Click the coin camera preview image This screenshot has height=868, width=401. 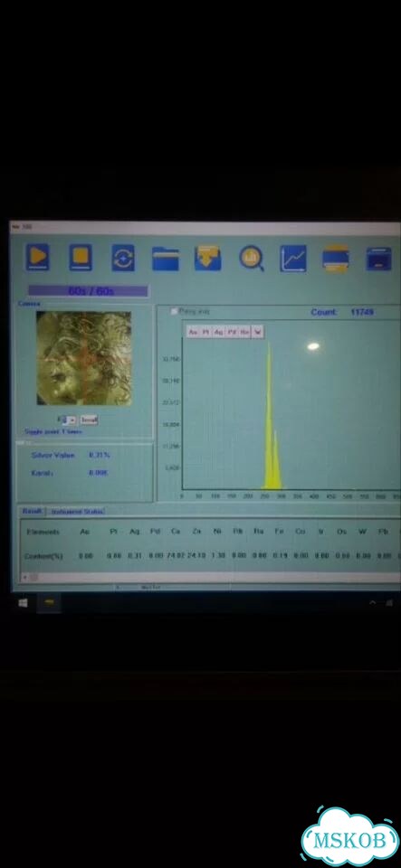coord(84,358)
